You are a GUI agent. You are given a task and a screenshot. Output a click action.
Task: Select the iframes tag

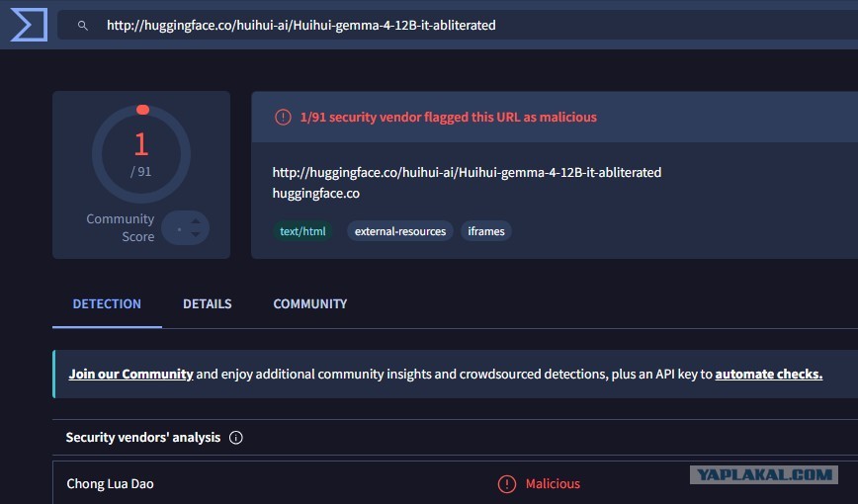click(x=486, y=231)
